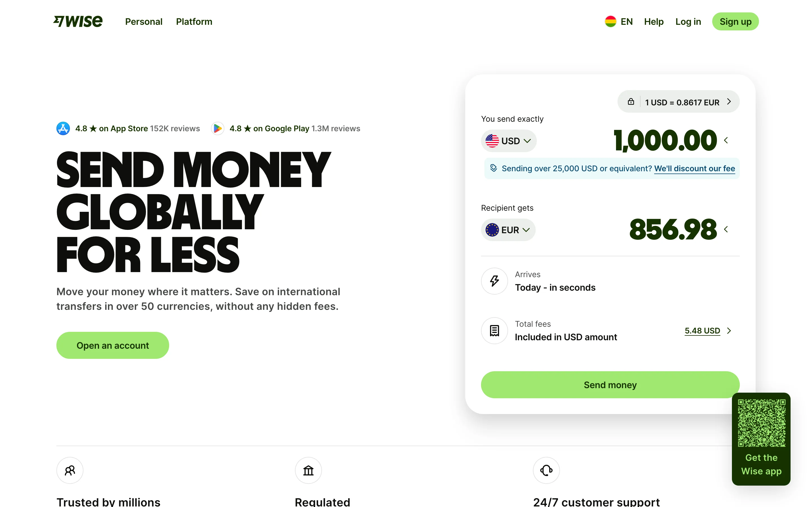Click the customer support headset icon

click(x=546, y=470)
